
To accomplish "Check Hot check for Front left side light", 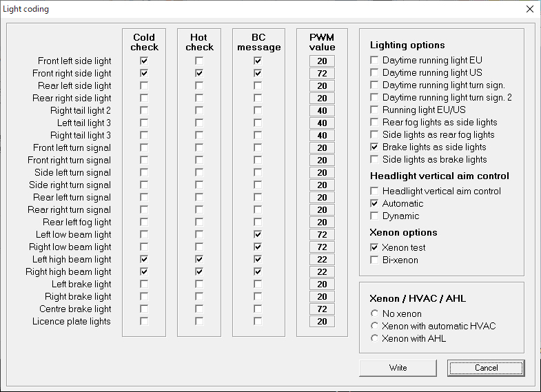I will [199, 61].
